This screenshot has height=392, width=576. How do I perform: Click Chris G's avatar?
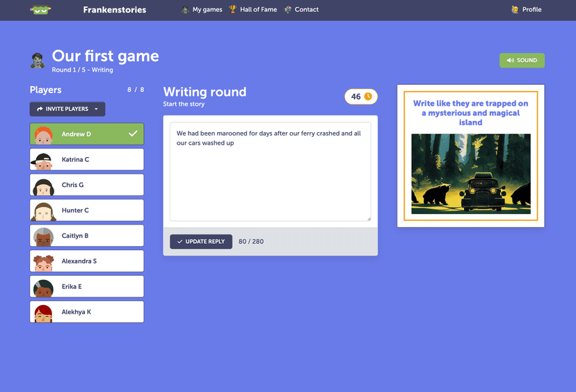point(43,186)
